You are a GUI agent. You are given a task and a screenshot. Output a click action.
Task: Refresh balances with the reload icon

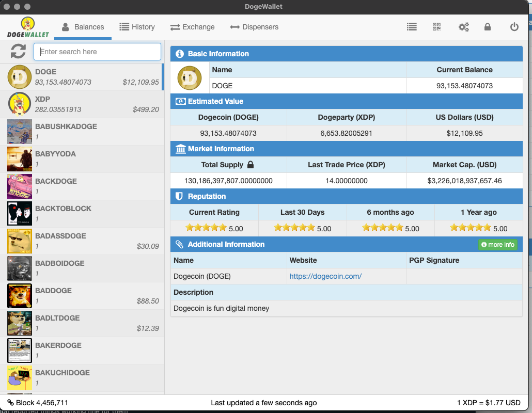coord(18,52)
